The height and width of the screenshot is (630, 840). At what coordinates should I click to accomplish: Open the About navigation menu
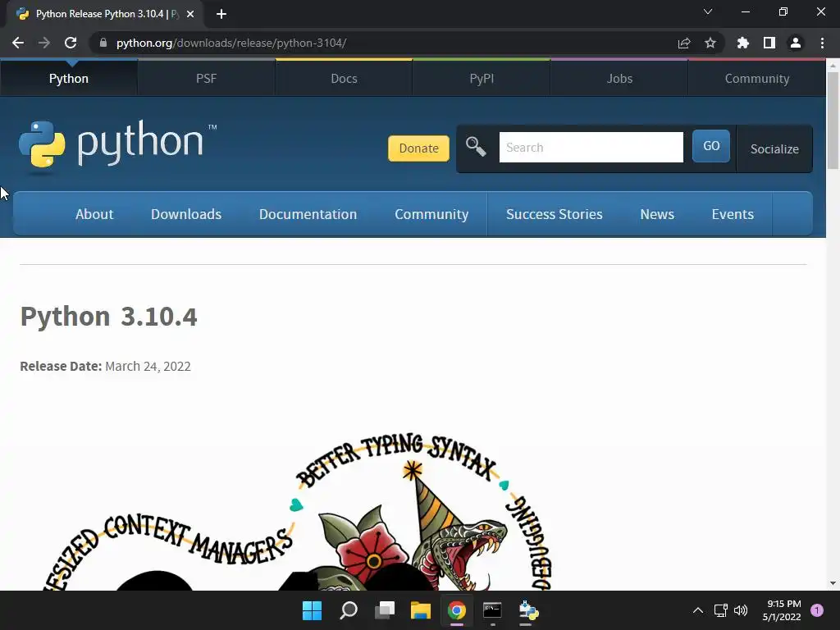94,214
